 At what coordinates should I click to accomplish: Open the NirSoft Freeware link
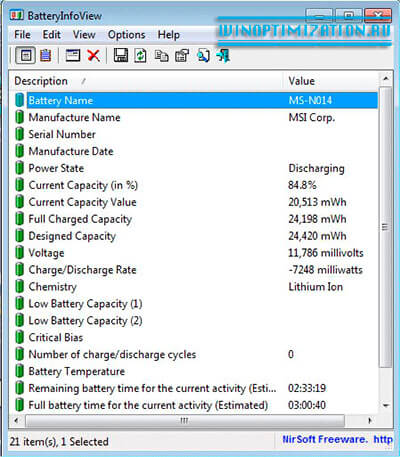tap(337, 439)
